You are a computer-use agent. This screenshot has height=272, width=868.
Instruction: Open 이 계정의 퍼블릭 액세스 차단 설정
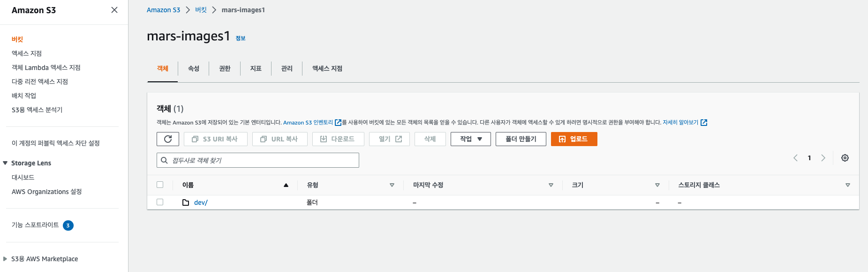56,143
